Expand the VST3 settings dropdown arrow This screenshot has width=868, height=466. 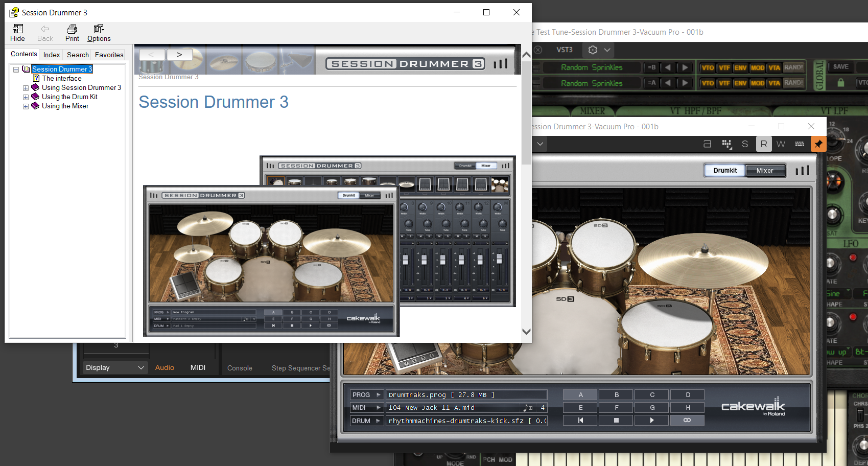607,50
